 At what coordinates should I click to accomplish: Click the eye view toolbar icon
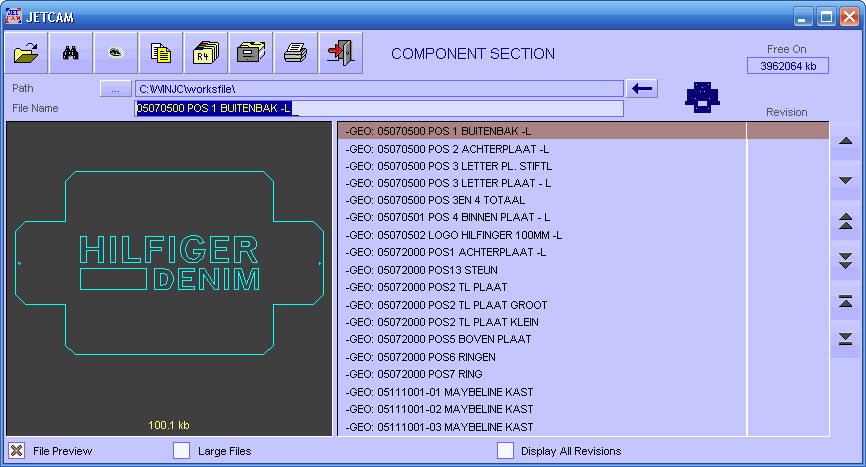[x=115, y=53]
